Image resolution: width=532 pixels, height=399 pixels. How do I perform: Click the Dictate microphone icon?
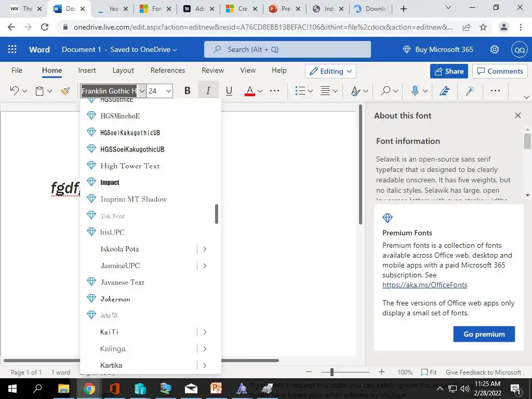(415, 90)
